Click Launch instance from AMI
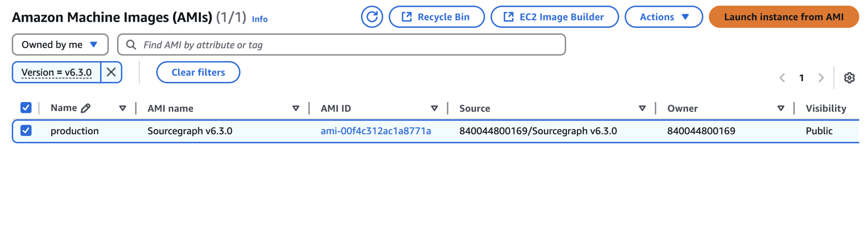Viewport: 868px width, 238px height. point(785,17)
